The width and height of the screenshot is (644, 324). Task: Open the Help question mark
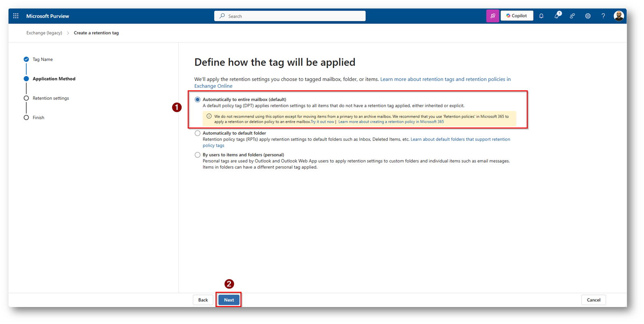603,16
